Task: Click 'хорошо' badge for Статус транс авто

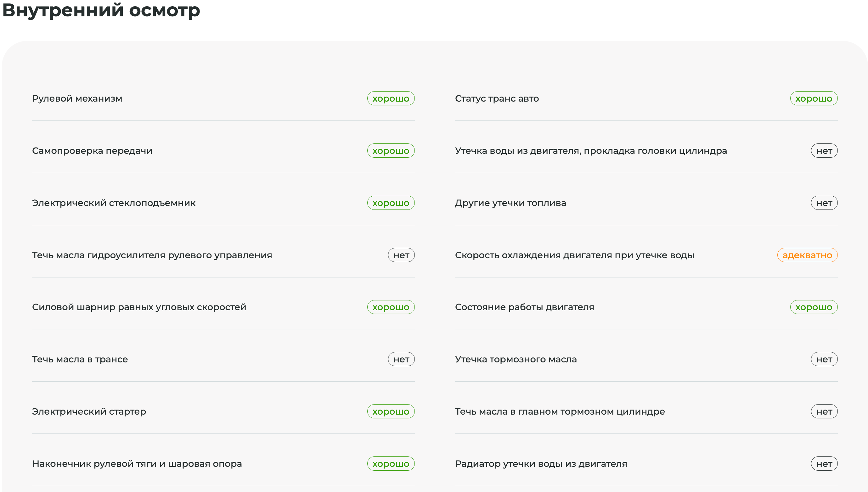Action: [813, 98]
